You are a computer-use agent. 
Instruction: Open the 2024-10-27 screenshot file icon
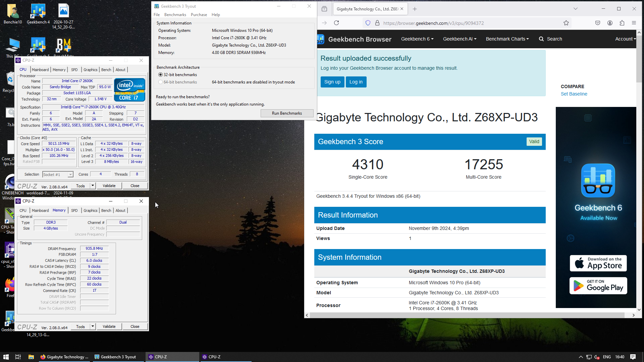tap(63, 16)
